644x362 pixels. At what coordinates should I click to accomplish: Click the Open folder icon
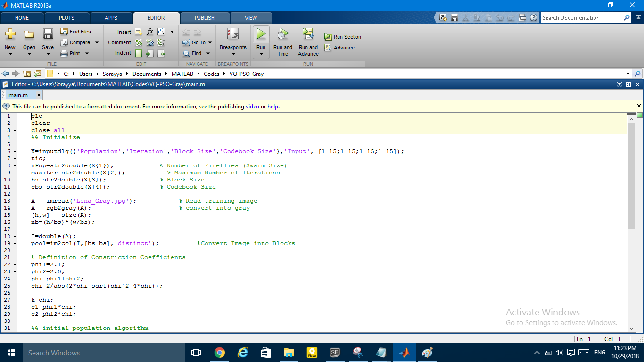[x=29, y=34]
